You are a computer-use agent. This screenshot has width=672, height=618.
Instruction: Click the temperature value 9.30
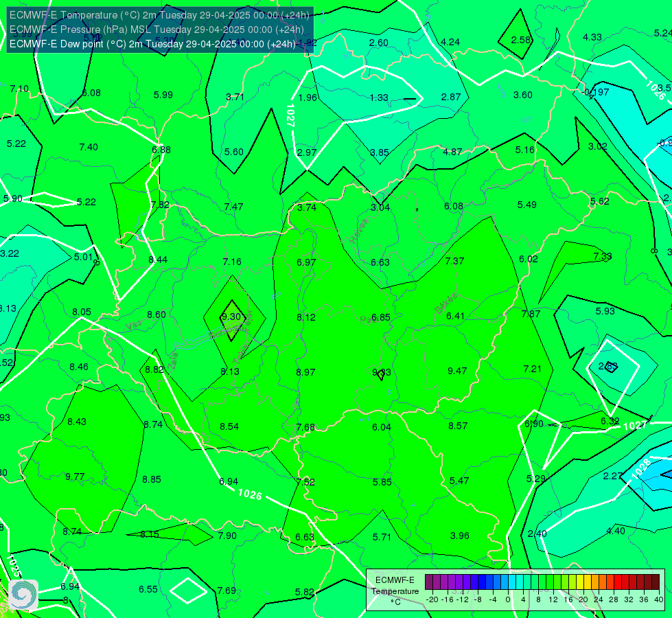(231, 317)
